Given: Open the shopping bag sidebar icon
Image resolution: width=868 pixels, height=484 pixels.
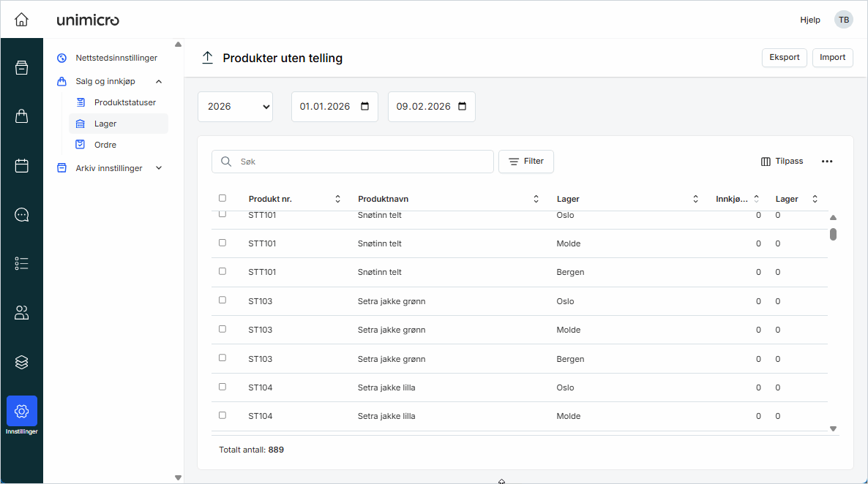Looking at the screenshot, I should pos(21,116).
